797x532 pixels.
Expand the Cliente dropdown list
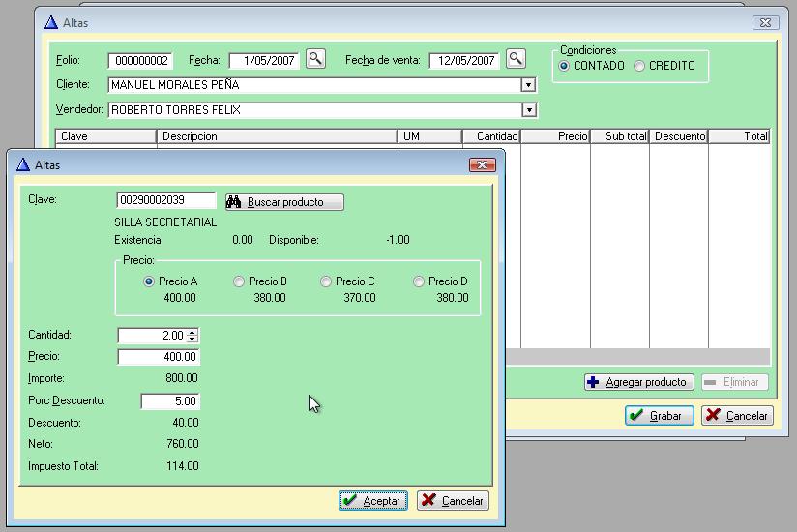529,85
